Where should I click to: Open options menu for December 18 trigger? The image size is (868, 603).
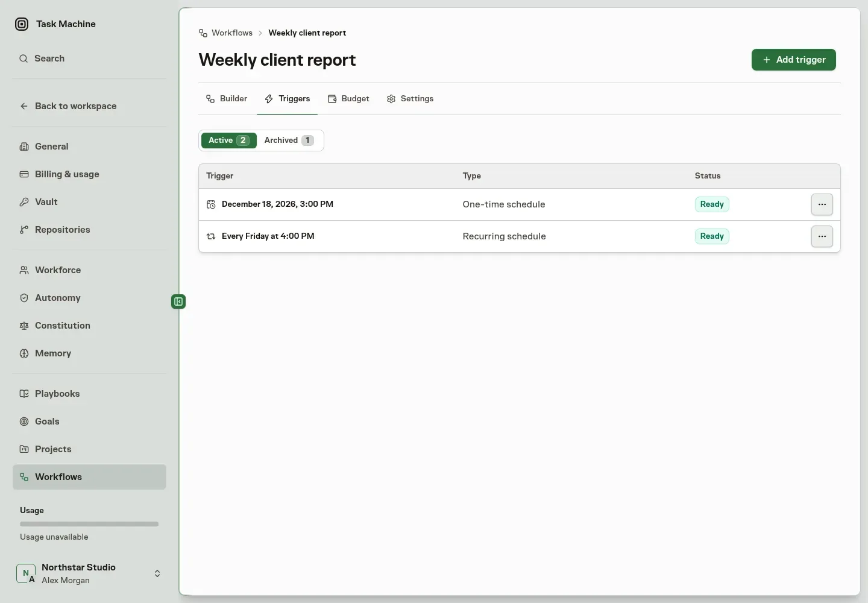pyautogui.click(x=822, y=204)
